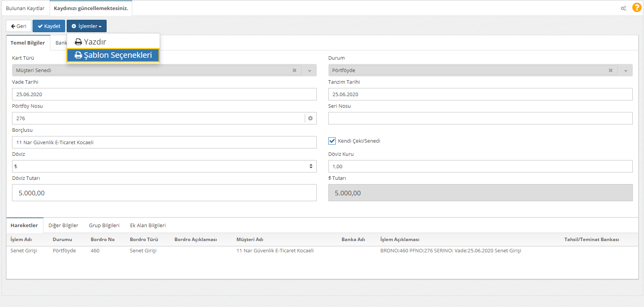The height and width of the screenshot is (307, 644).
Task: Switch to the Bulunan Kayıtlar tab
Action: click(25, 8)
